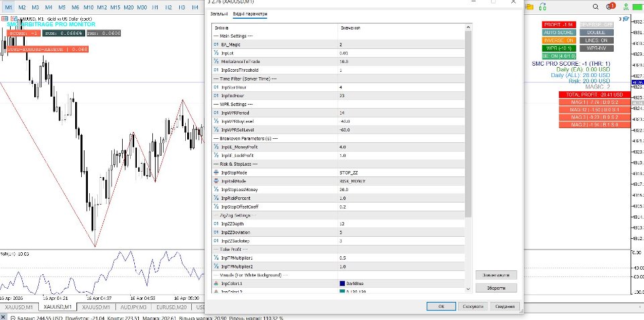
Task: Open the yellow folder icon in toolbar
Action: coord(529,7)
